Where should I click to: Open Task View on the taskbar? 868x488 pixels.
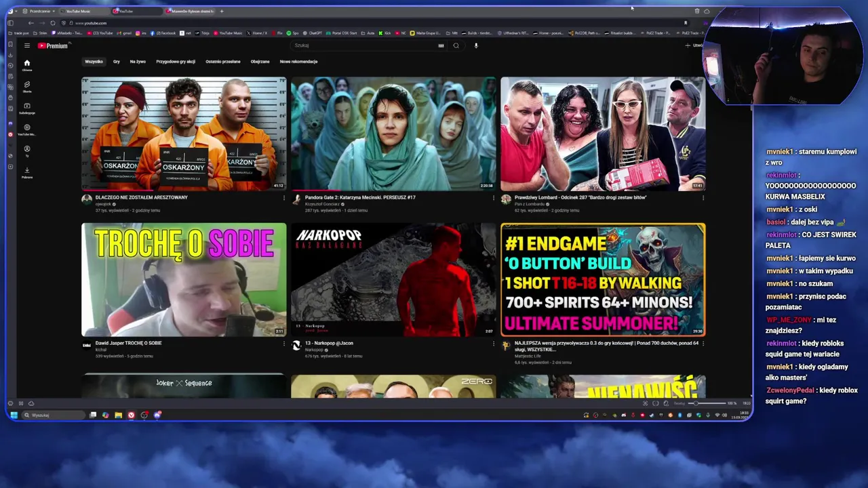(x=93, y=415)
